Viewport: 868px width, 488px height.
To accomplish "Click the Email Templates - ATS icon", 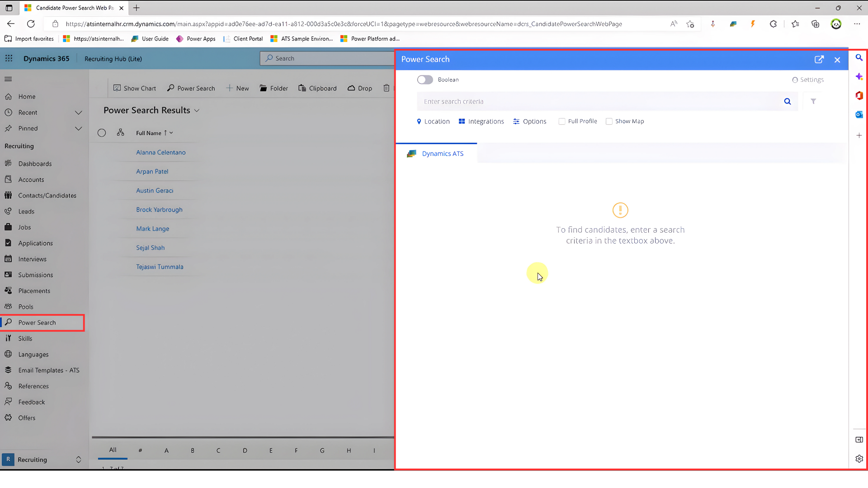I will [x=8, y=370].
